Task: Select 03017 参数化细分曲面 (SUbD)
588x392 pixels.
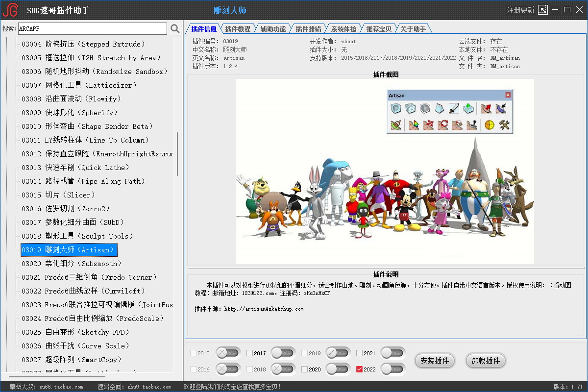Action: [73, 222]
